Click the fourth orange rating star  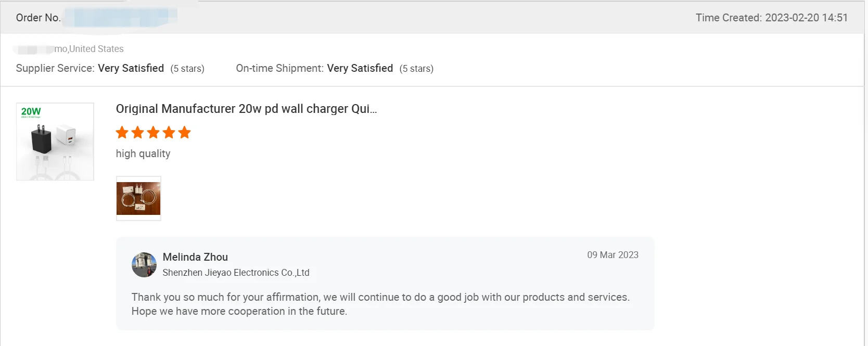(x=169, y=133)
